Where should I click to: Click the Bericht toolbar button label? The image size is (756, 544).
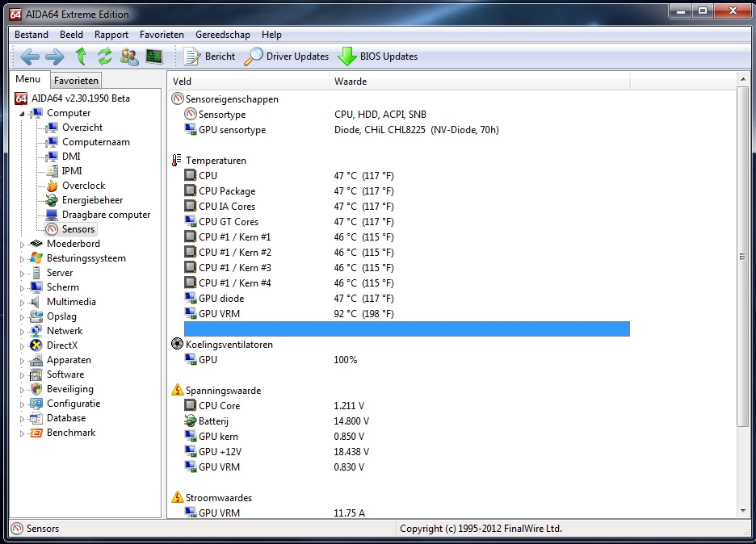[x=220, y=56]
